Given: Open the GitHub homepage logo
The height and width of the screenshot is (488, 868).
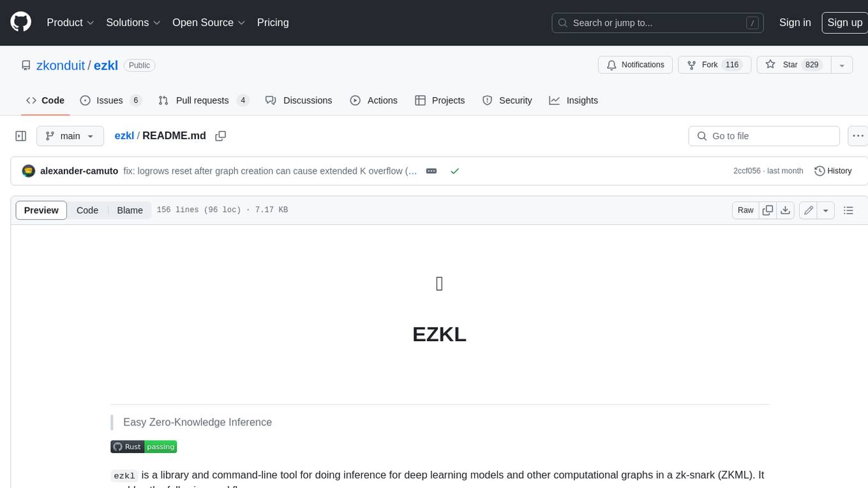Looking at the screenshot, I should 20,22.
